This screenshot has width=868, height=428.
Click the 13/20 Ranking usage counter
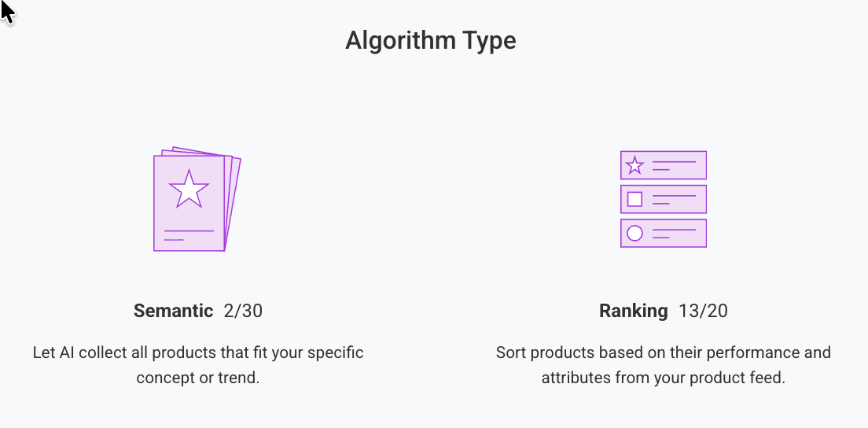(703, 311)
